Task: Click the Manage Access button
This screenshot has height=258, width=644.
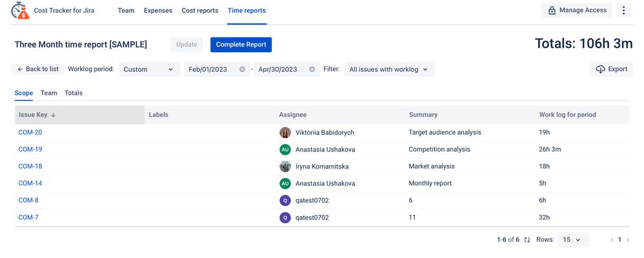Action: pos(576,10)
